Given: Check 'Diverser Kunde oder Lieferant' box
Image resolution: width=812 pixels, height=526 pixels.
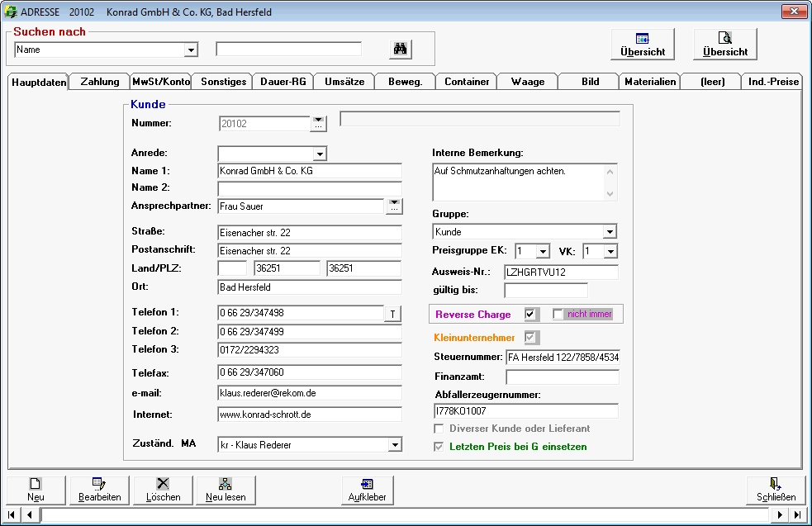Looking at the screenshot, I should pyautogui.click(x=439, y=429).
